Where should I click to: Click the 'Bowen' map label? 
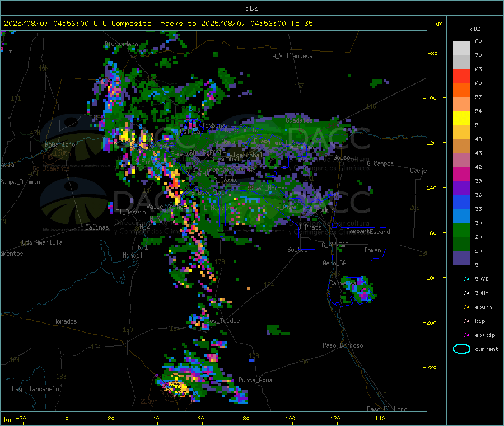(x=372, y=250)
